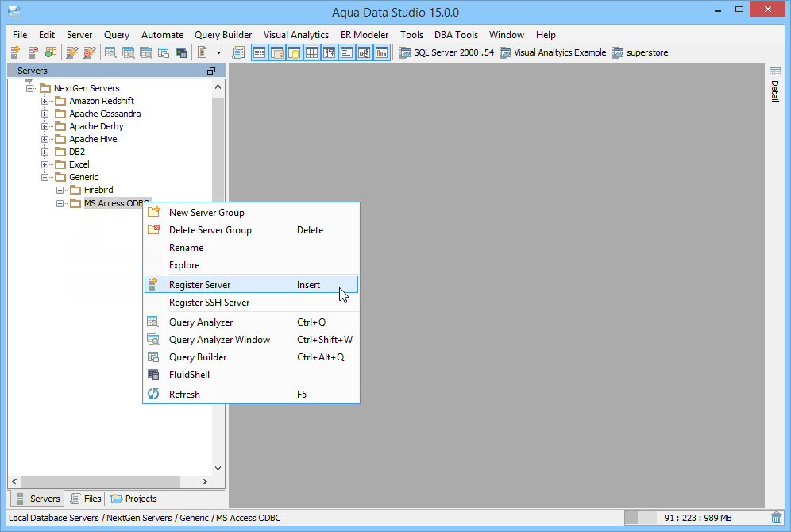Open the SQL Server 2000 .54 shortcut
Viewport: 791px width, 532px height.
coord(446,52)
